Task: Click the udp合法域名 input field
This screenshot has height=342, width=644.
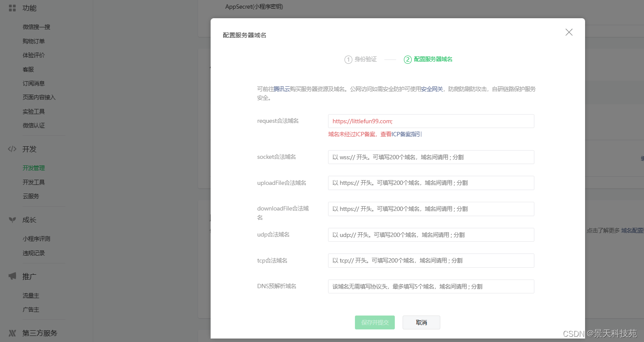Action: coord(431,235)
